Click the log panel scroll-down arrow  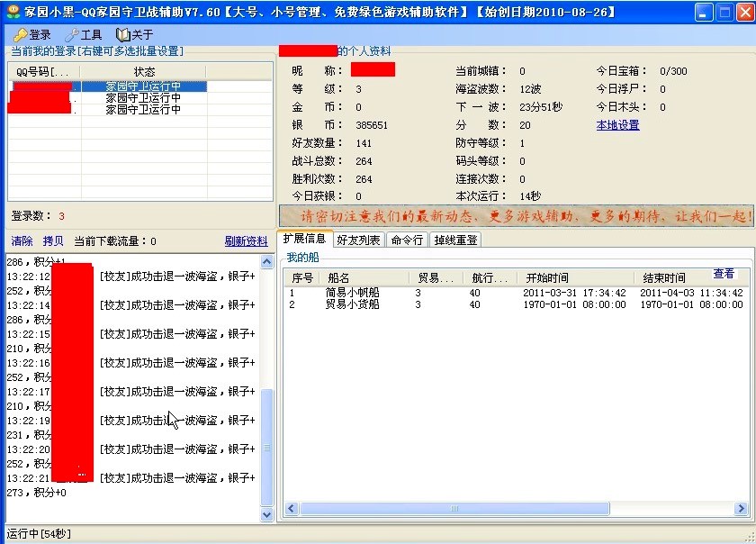coord(266,514)
